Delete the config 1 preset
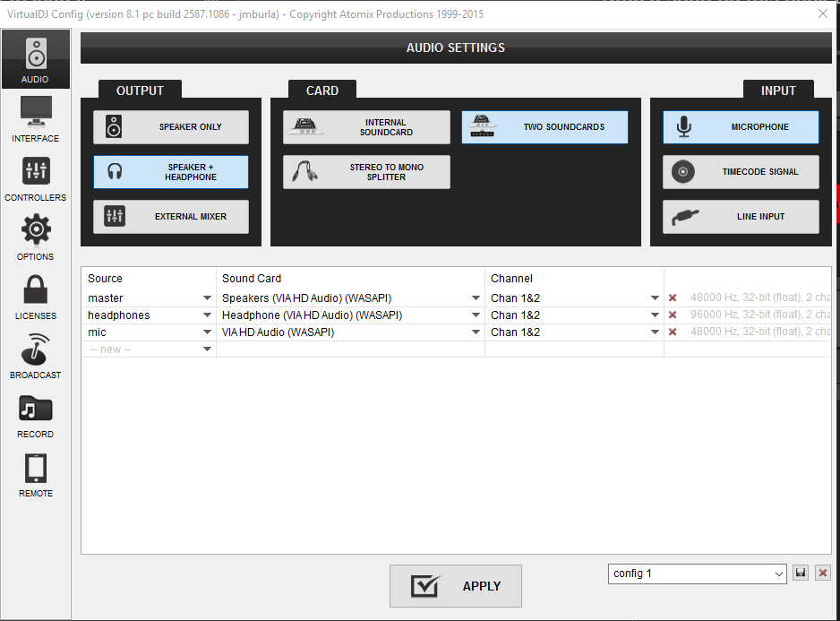 pos(823,573)
